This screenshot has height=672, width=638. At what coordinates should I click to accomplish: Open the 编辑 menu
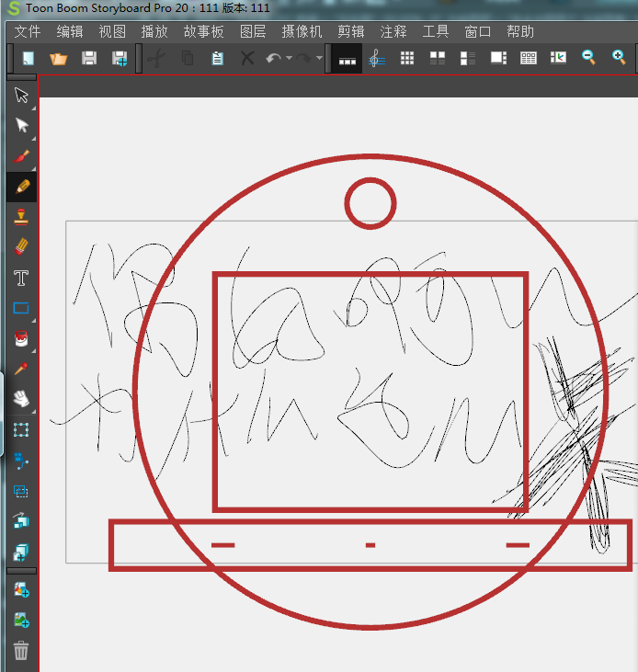pyautogui.click(x=70, y=31)
